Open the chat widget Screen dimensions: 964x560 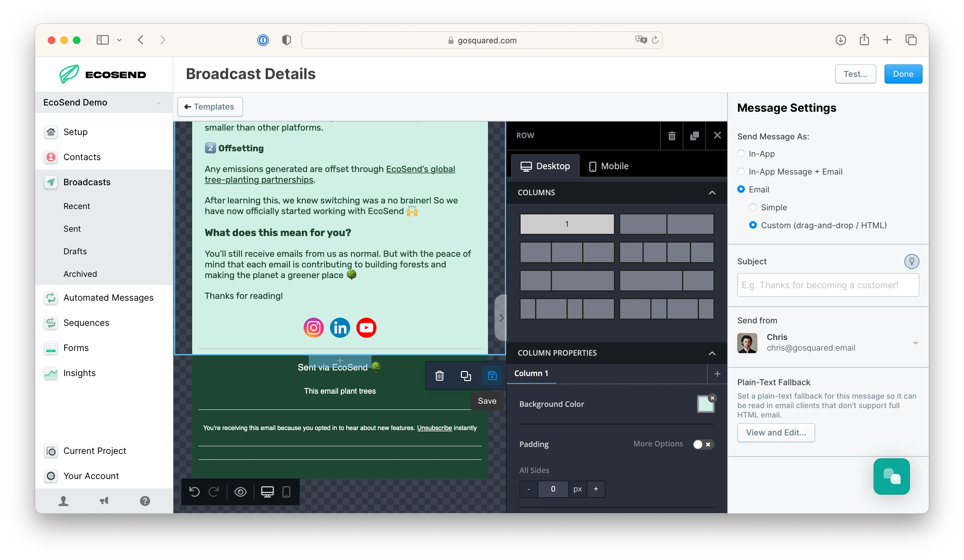pos(891,477)
